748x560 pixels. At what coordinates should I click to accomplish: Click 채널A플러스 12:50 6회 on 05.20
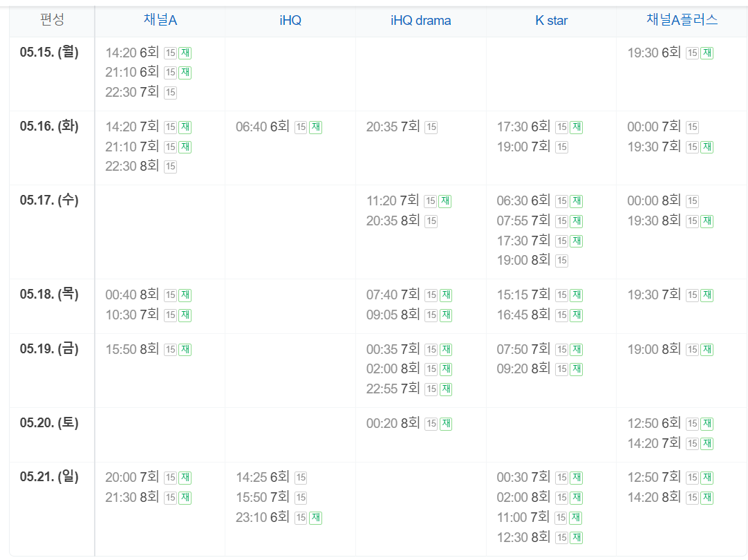tap(654, 423)
